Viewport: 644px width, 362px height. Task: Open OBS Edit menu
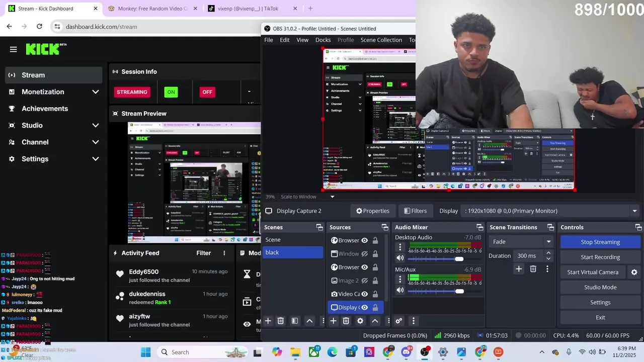285,40
